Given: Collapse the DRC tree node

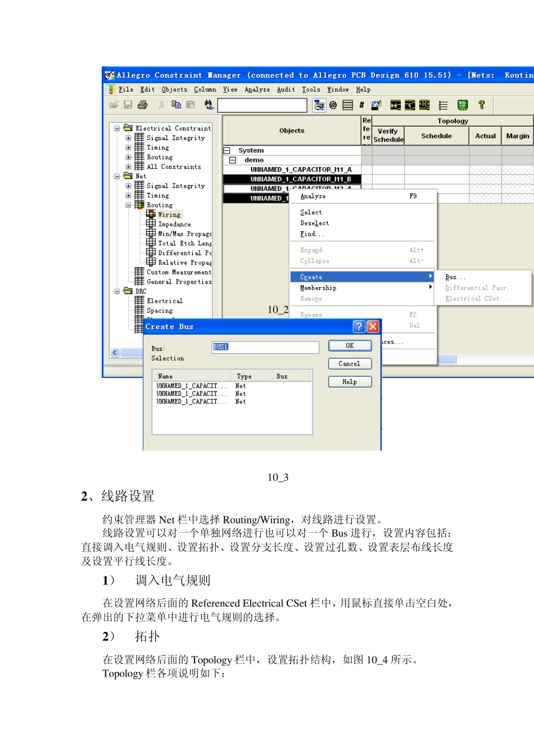Looking at the screenshot, I should 117,291.
